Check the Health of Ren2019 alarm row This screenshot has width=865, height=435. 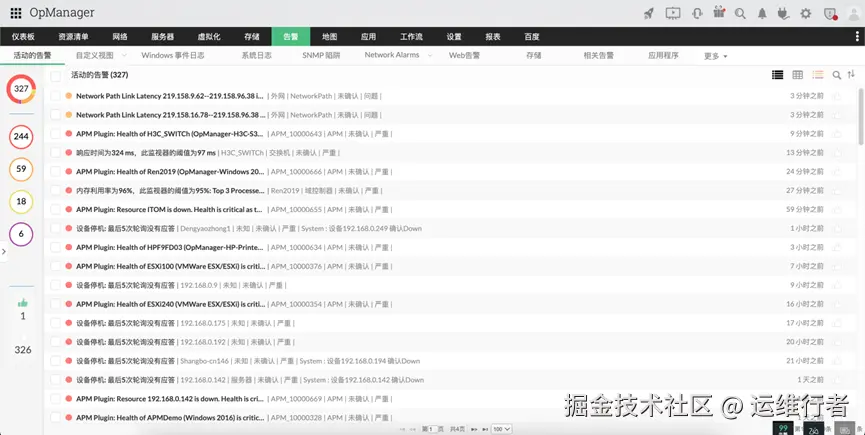tap(55, 171)
